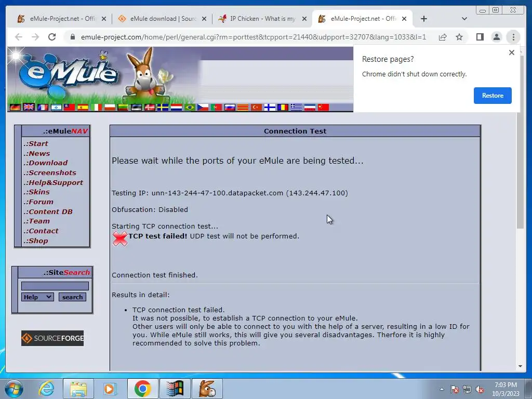This screenshot has height=399, width=532.
Task: Select the Swedish flag language
Action: pos(163,107)
